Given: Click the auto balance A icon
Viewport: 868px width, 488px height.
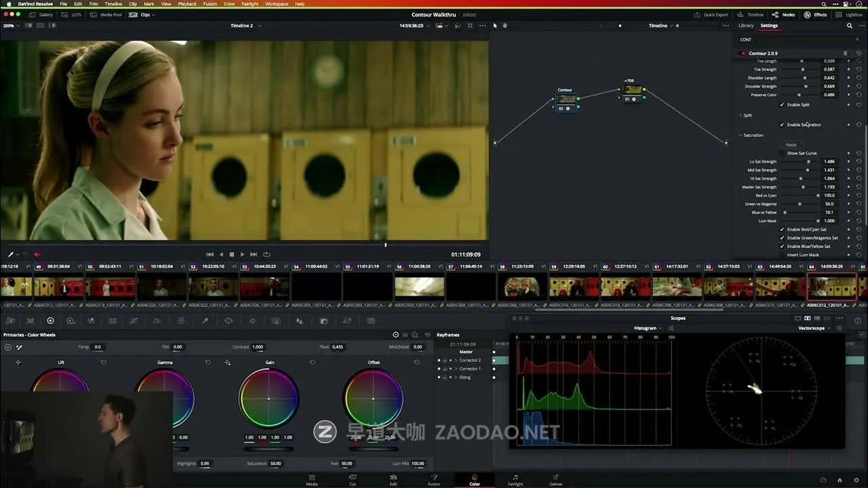Looking at the screenshot, I should click(7, 347).
